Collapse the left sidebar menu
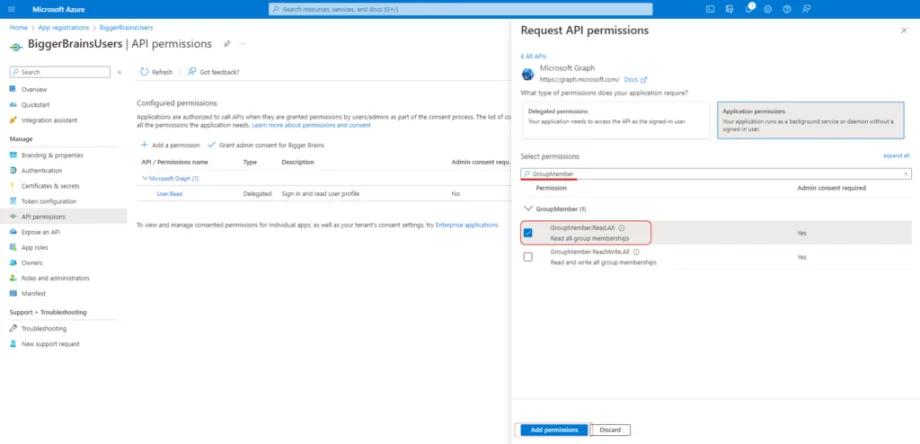This screenshot has width=920, height=444. (x=119, y=72)
